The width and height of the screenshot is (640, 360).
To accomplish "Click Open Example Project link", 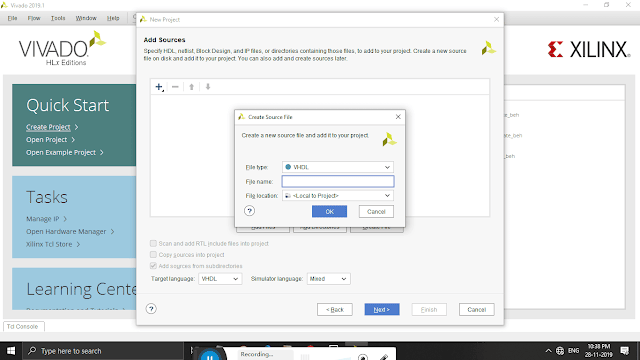I will coord(61,152).
